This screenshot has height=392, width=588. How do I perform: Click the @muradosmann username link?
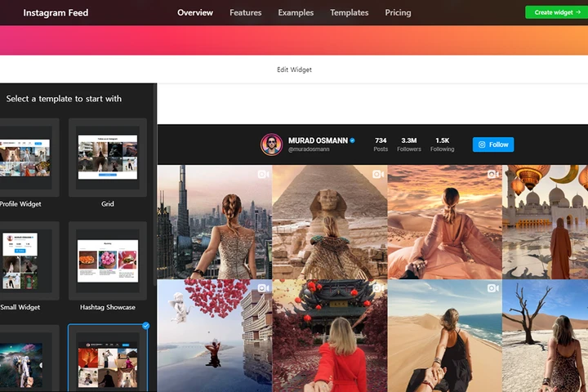pyautogui.click(x=307, y=149)
